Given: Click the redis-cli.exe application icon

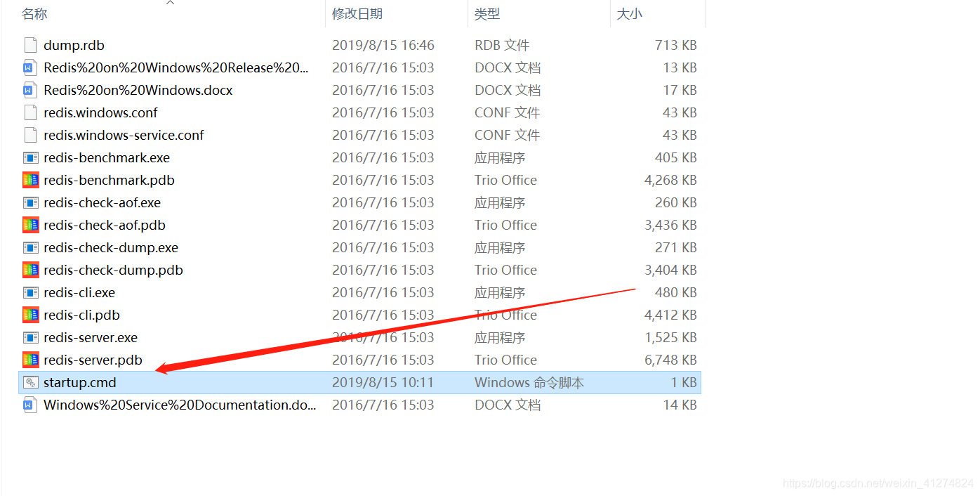Looking at the screenshot, I should 30,293.
